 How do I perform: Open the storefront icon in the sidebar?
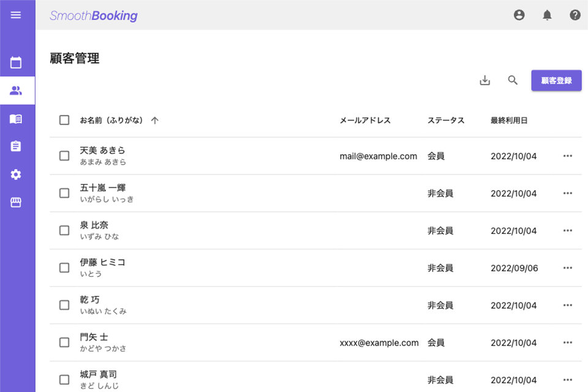click(x=16, y=203)
